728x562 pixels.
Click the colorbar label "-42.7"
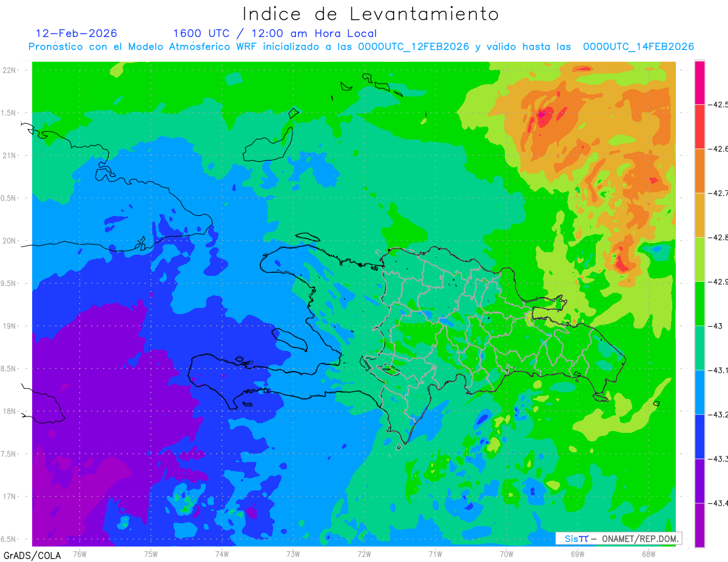pos(718,193)
